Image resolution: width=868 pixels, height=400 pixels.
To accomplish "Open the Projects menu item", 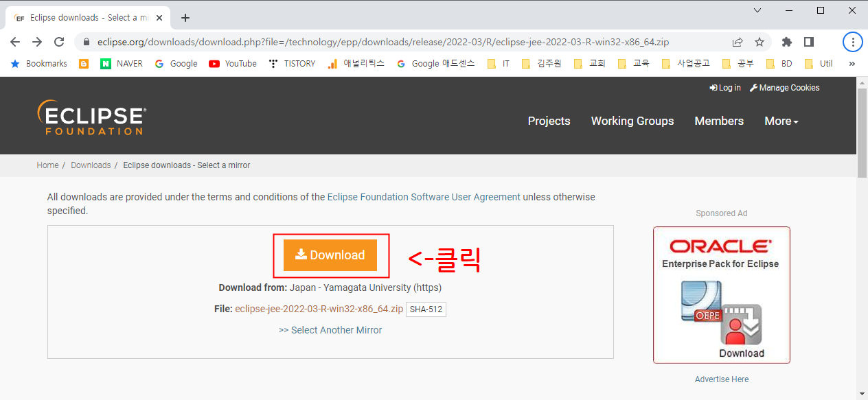I will (549, 121).
